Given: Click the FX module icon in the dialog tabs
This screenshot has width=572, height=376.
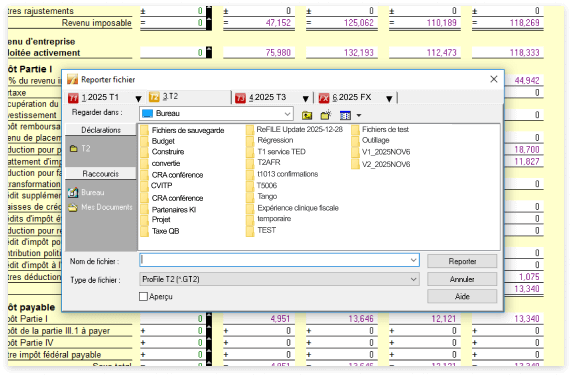Looking at the screenshot, I should [324, 98].
